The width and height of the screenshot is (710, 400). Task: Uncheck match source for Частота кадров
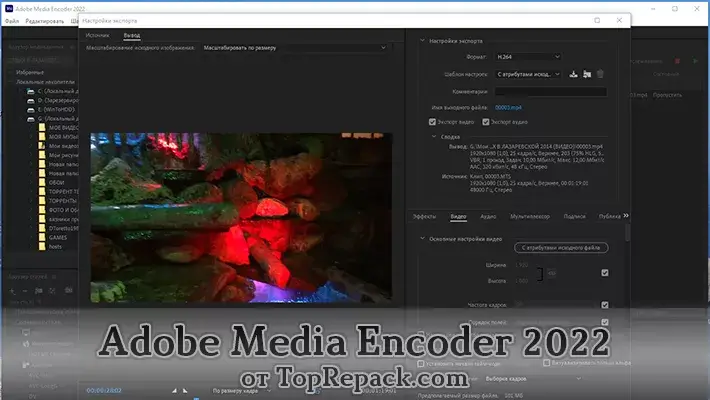click(x=605, y=305)
